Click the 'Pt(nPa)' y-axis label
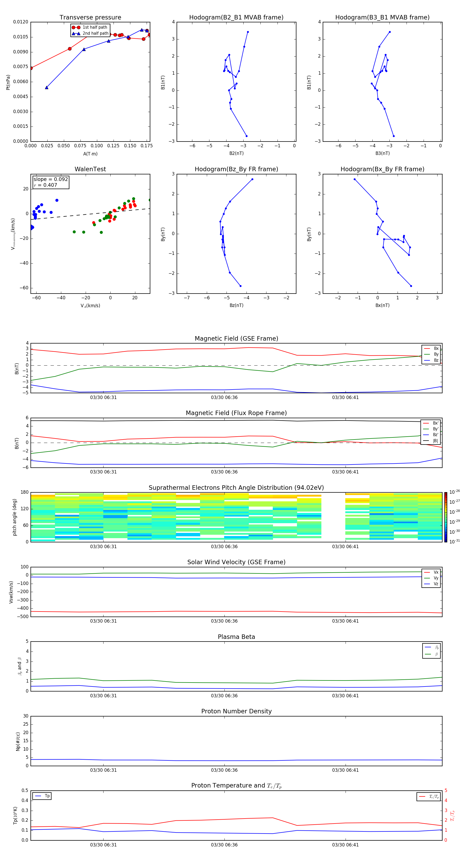This screenshot has height=868, width=473. coord(8,82)
